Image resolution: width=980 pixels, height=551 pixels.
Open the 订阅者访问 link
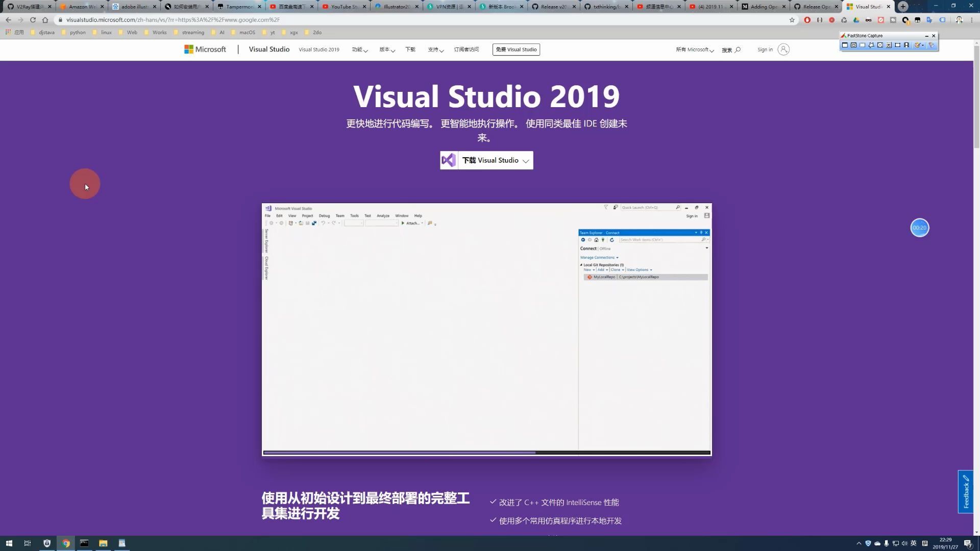pos(467,49)
